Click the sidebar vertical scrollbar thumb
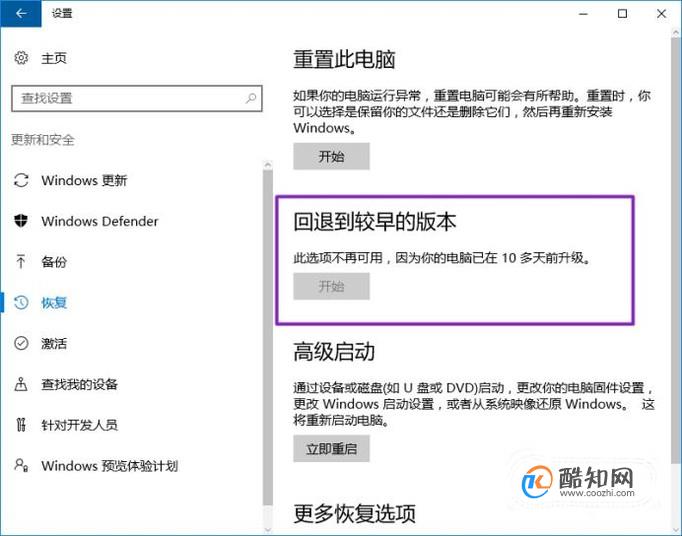682x536 pixels. [x=268, y=338]
